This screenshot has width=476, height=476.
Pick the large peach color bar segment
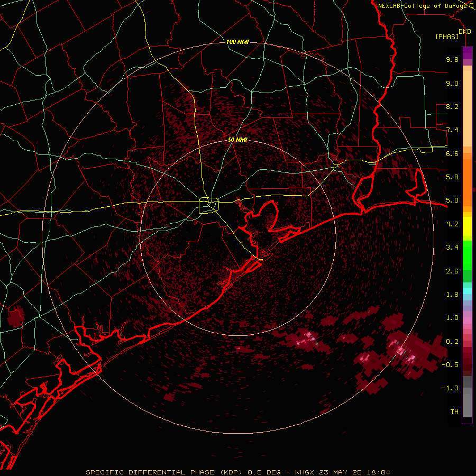pyautogui.click(x=467, y=109)
